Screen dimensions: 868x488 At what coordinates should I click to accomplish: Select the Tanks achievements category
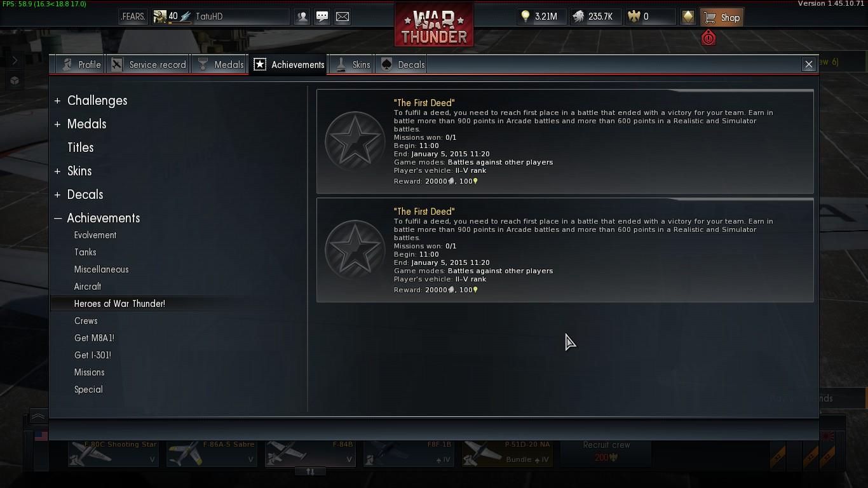tap(85, 252)
